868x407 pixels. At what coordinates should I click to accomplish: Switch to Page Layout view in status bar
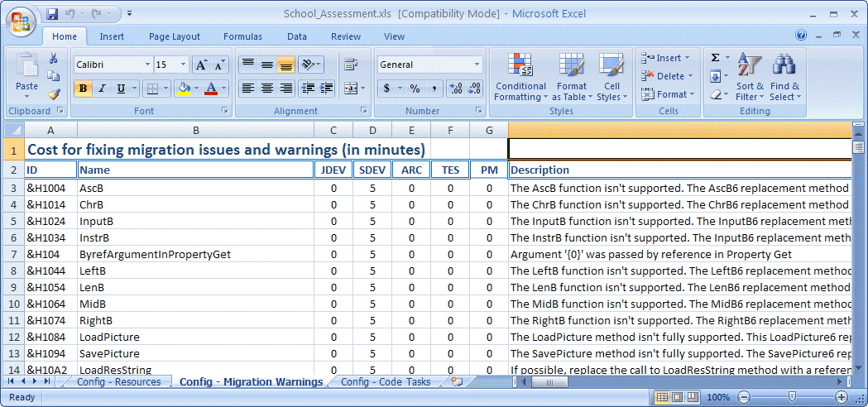(677, 397)
